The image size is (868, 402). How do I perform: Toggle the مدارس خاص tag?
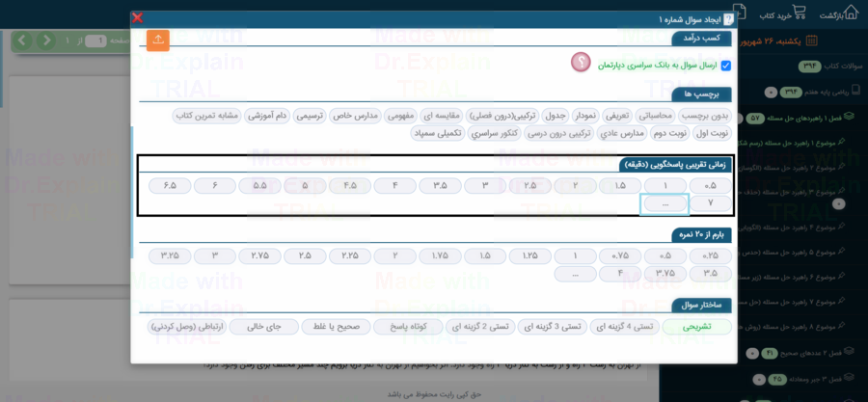pos(355,116)
